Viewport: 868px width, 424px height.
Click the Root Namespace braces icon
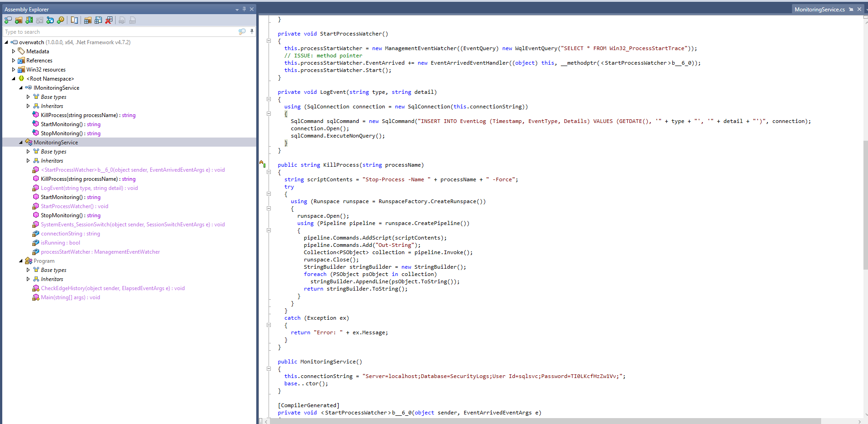21,78
